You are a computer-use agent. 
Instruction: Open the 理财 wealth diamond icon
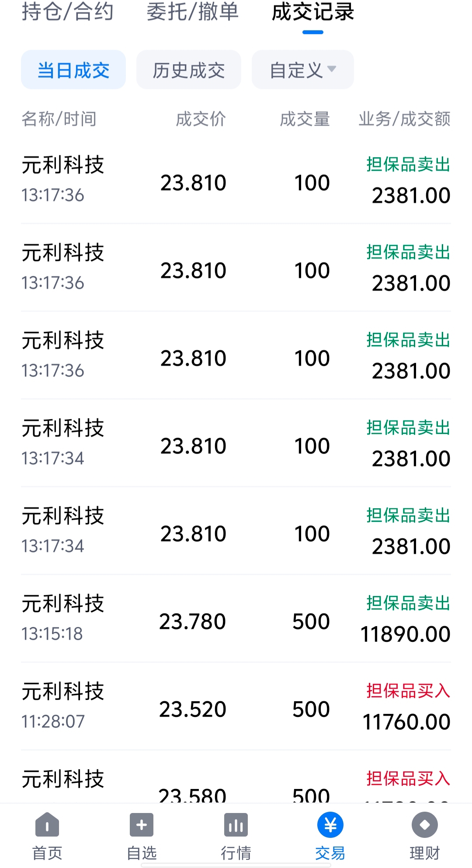[425, 825]
